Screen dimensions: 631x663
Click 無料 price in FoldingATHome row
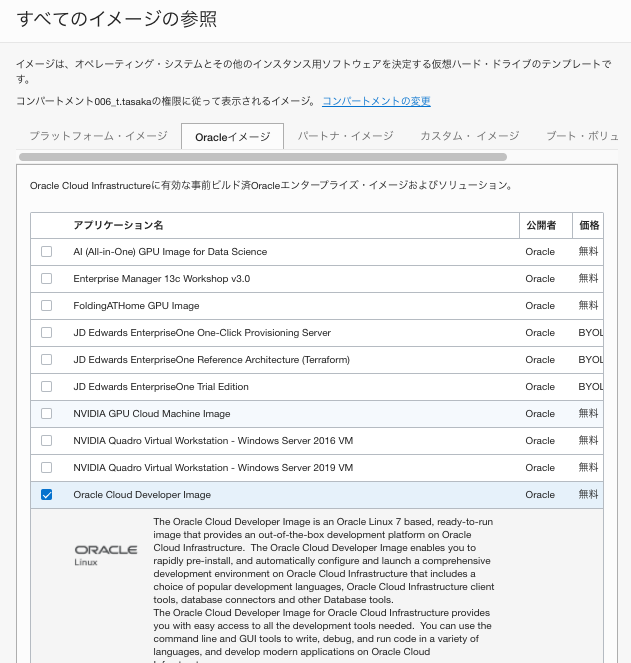[588, 306]
